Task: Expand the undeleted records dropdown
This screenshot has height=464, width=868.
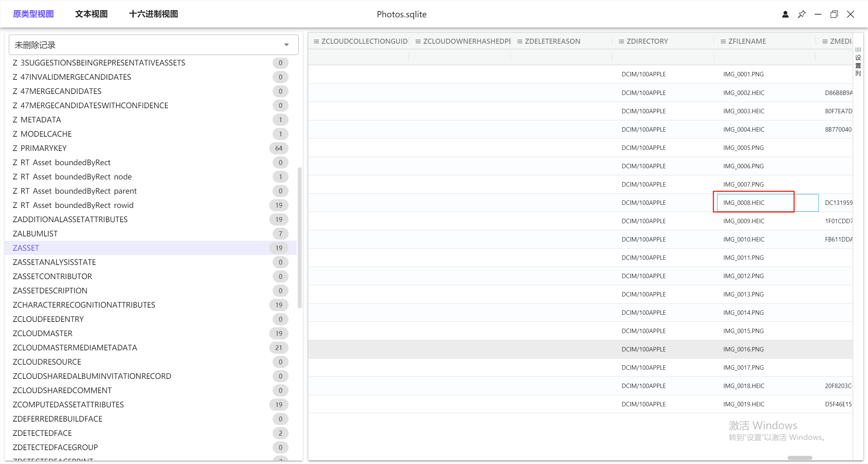Action: coord(286,45)
